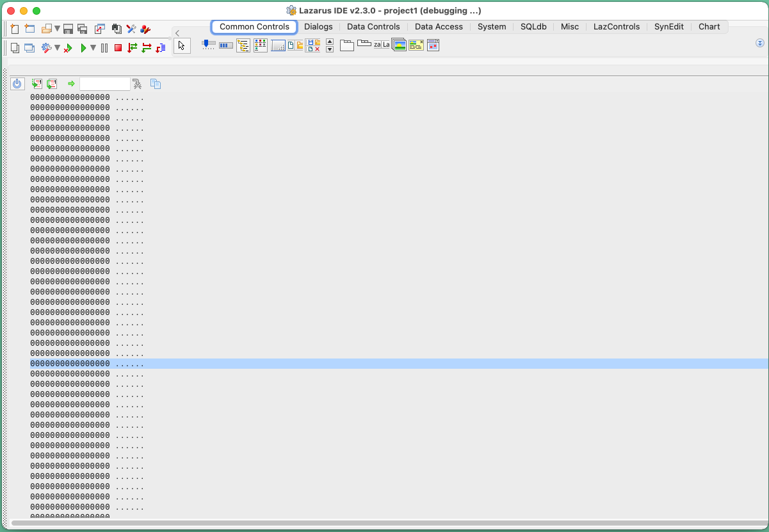This screenshot has height=532, width=769.
Task: Click the green Run play icon
Action: [x=83, y=47]
